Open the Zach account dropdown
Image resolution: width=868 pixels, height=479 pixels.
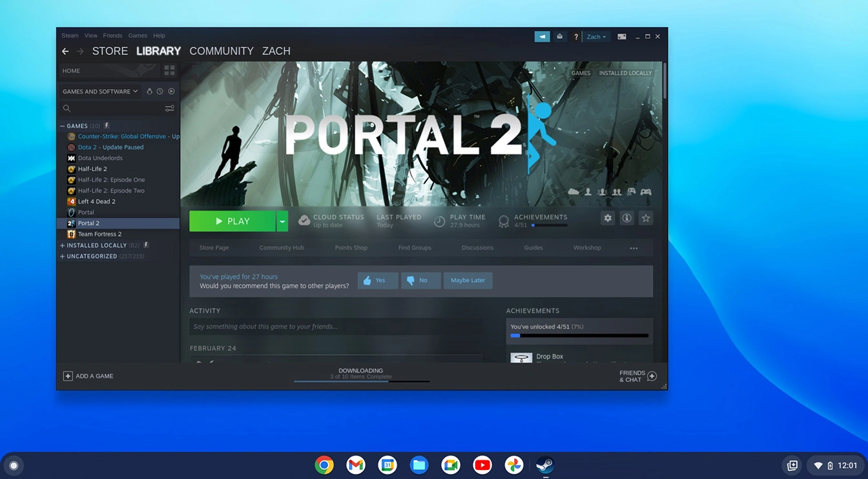point(596,37)
